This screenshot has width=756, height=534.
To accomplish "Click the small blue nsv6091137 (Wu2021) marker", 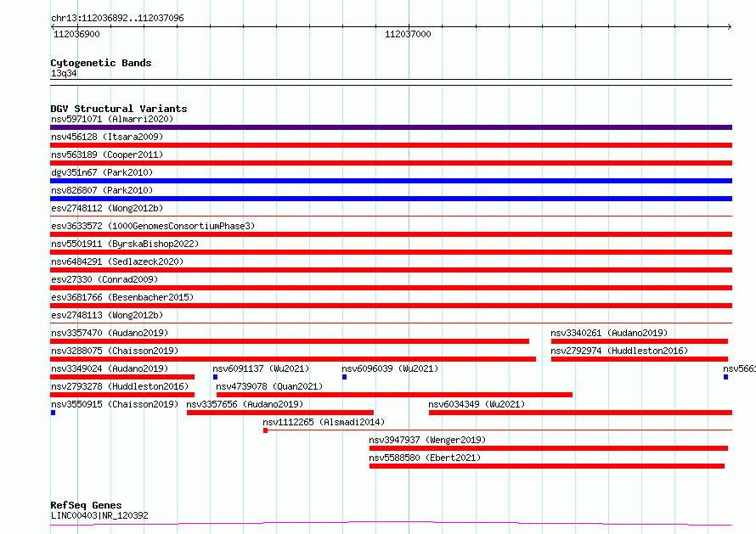I will pyautogui.click(x=216, y=377).
